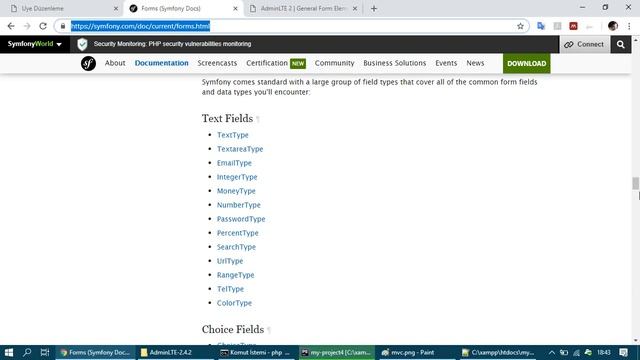Open the MoneyType link
Screen dimensions: 640x360
pos(236,191)
